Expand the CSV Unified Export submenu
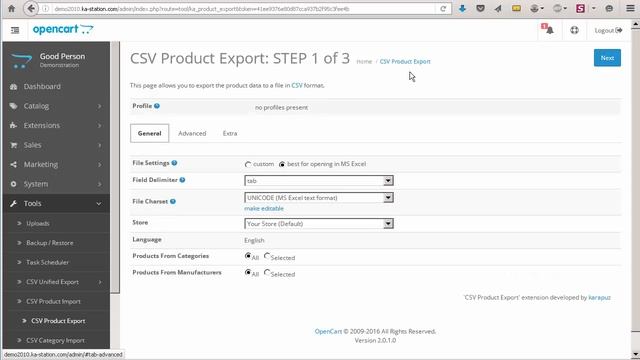640x360 pixels. pyautogui.click(x=56, y=282)
